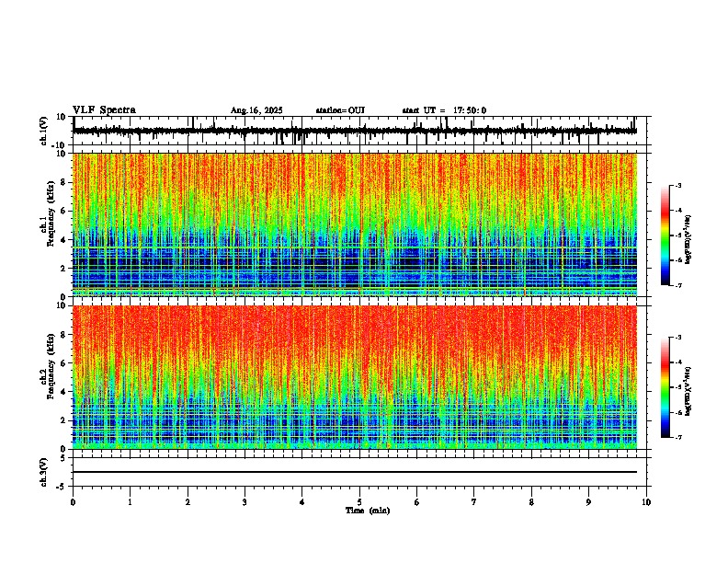
Task: Click the time axis tick label 9
Action: 588,502
